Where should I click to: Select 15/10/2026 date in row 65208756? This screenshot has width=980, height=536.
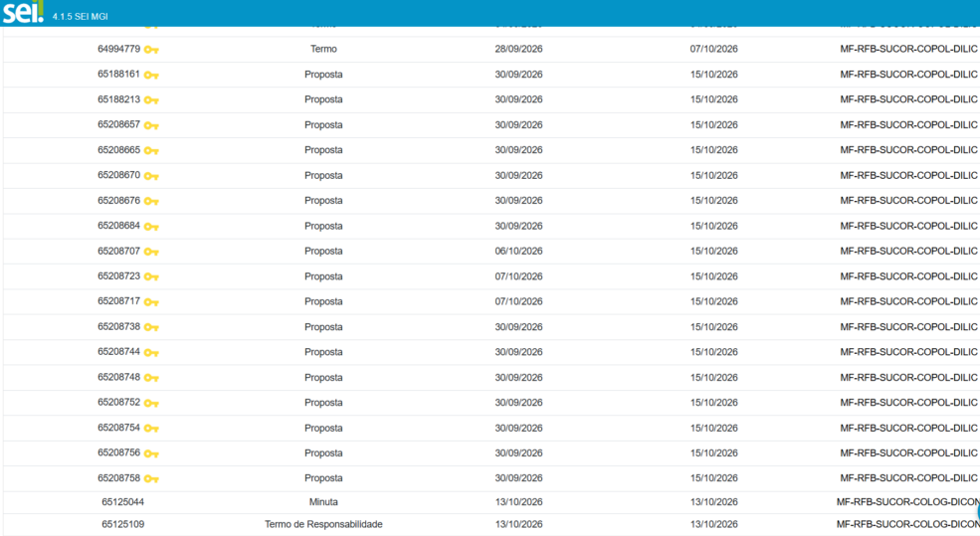tap(713, 452)
